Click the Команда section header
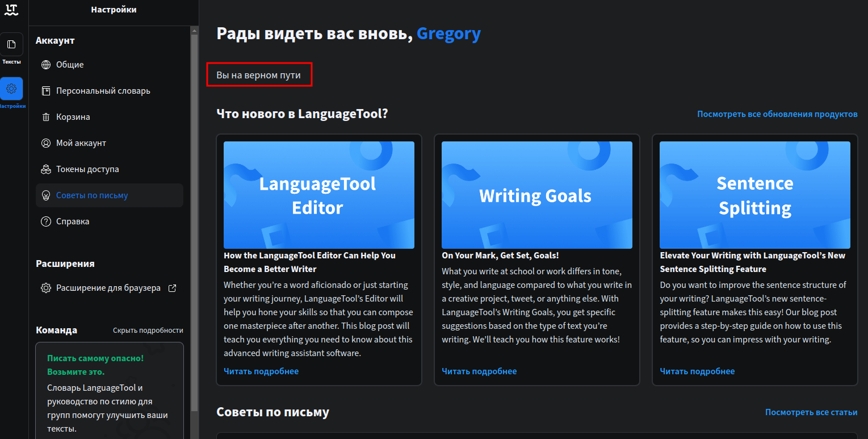This screenshot has height=439, width=868. (56, 330)
